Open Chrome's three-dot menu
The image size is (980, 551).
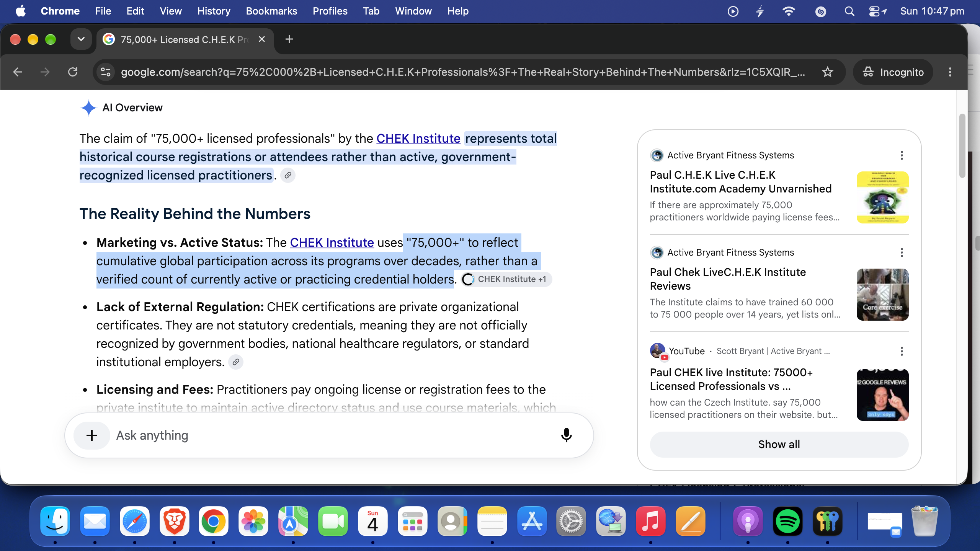(950, 72)
